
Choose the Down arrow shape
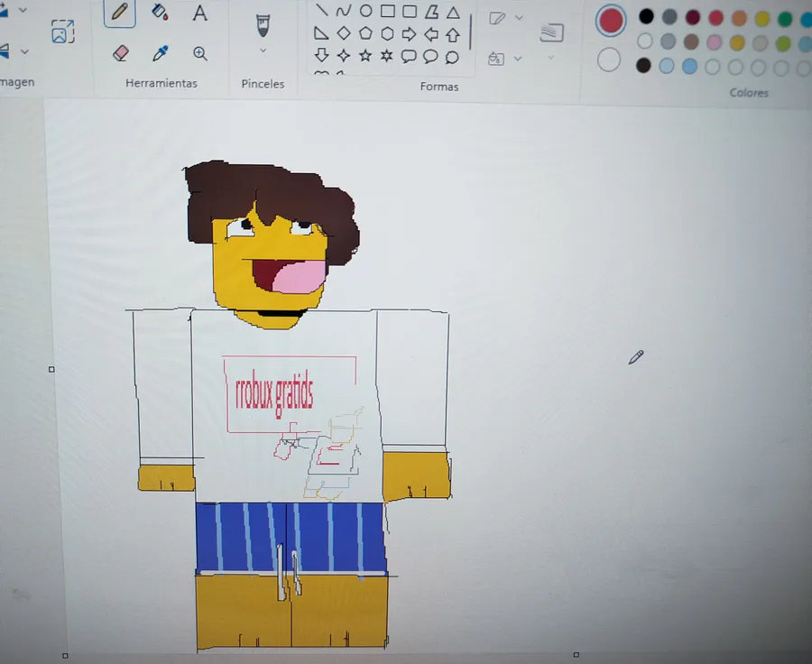point(321,54)
